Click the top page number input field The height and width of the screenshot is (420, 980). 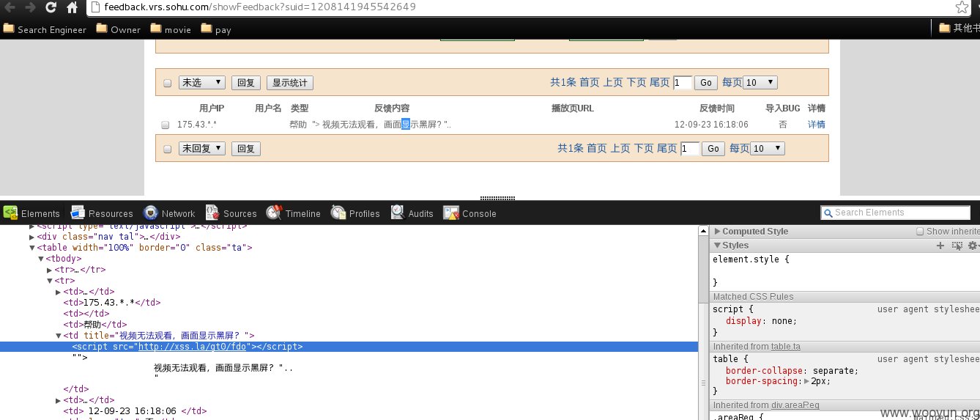683,83
